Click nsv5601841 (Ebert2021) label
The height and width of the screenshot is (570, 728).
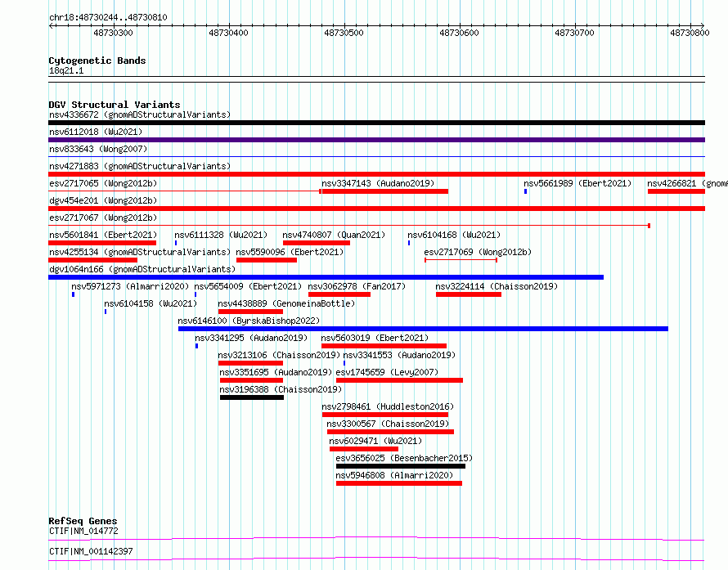103,235
